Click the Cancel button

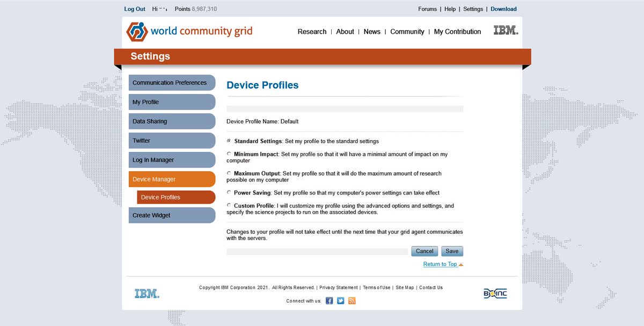(425, 251)
